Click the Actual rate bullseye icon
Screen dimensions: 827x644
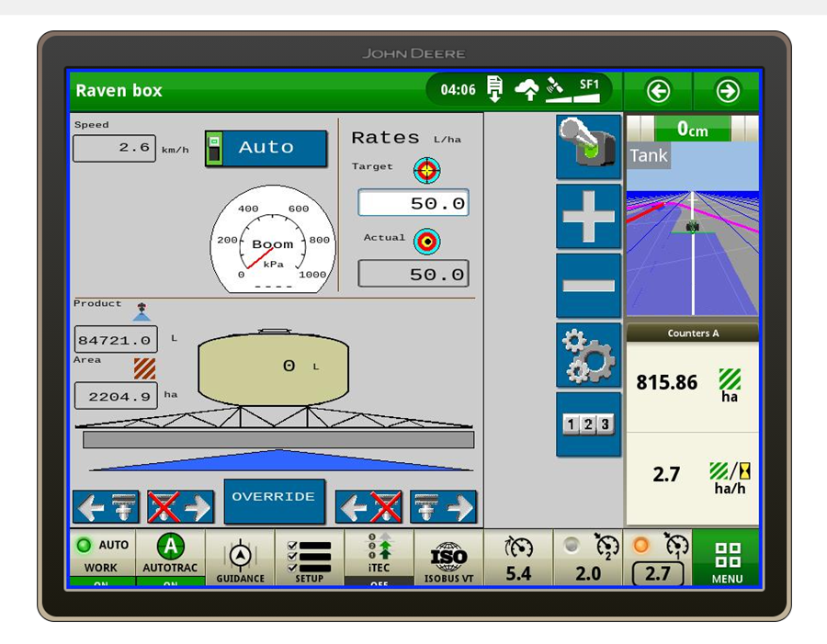click(426, 242)
